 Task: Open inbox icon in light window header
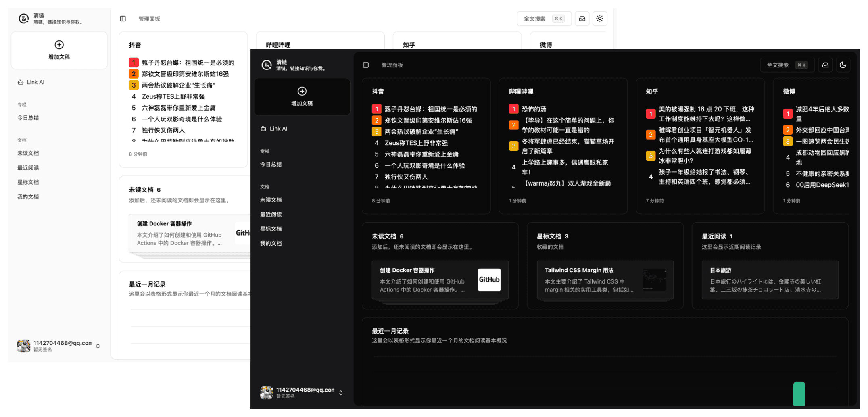coord(582,19)
